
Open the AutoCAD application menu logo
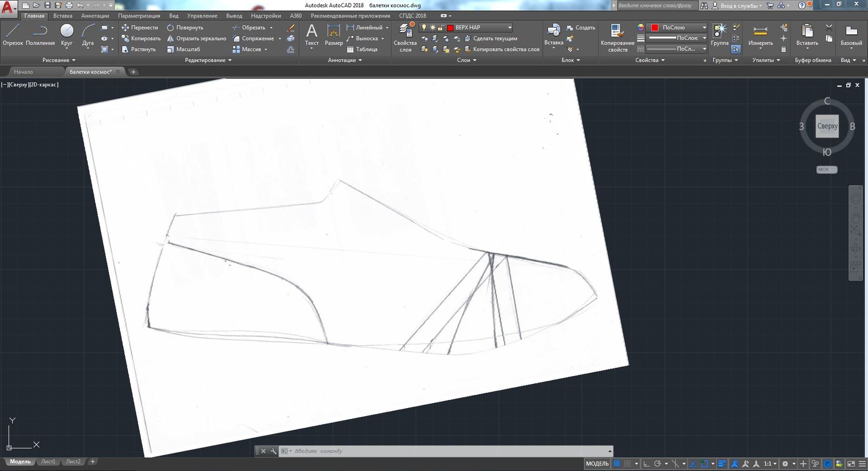point(8,8)
